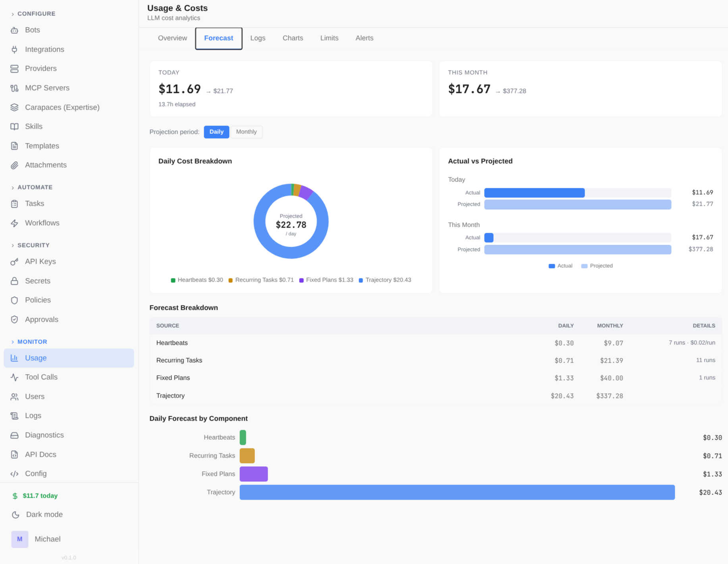Image resolution: width=728 pixels, height=564 pixels.
Task: Select the MCP Servers sidebar icon
Action: click(14, 88)
